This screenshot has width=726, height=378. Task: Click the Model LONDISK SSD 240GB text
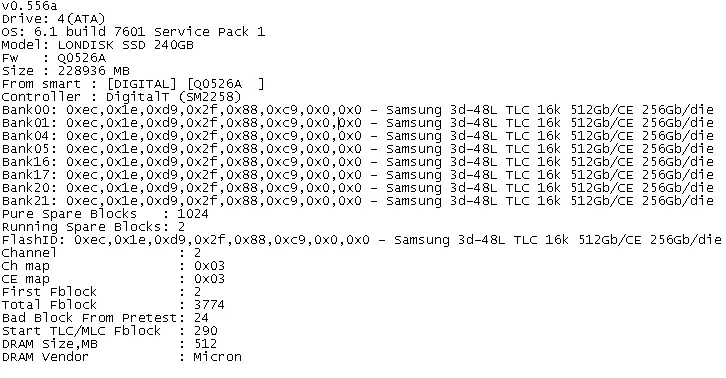[98, 45]
